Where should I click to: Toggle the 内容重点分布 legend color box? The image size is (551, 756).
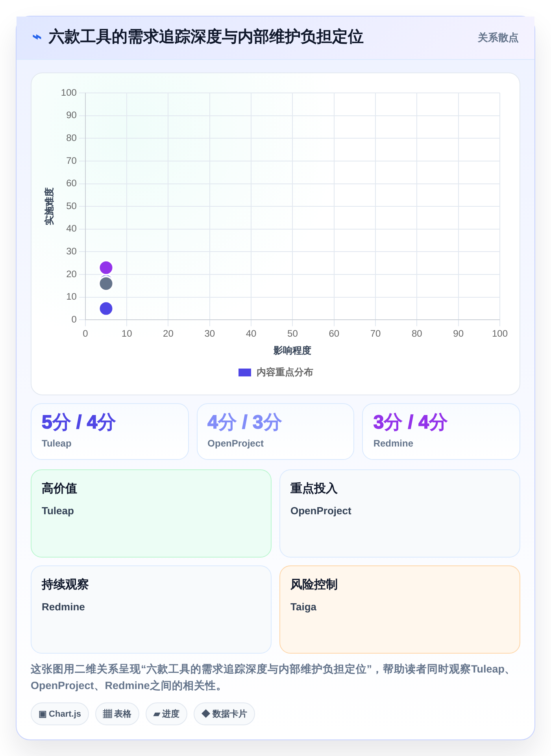tap(245, 372)
